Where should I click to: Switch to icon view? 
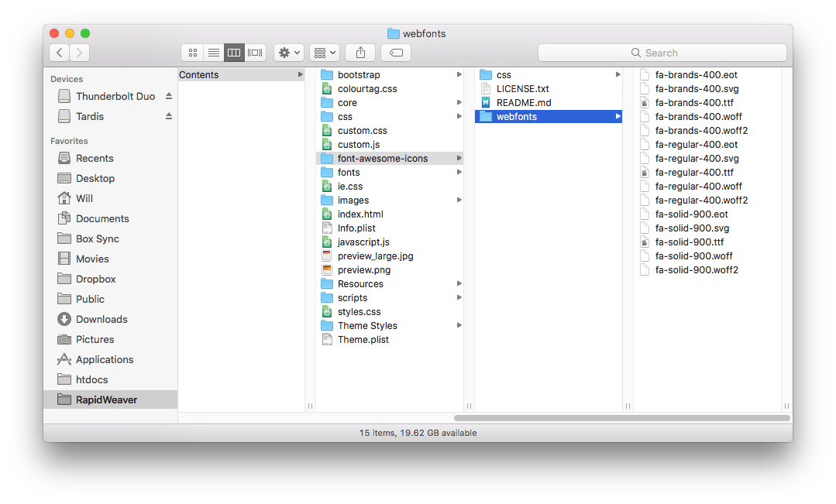192,52
